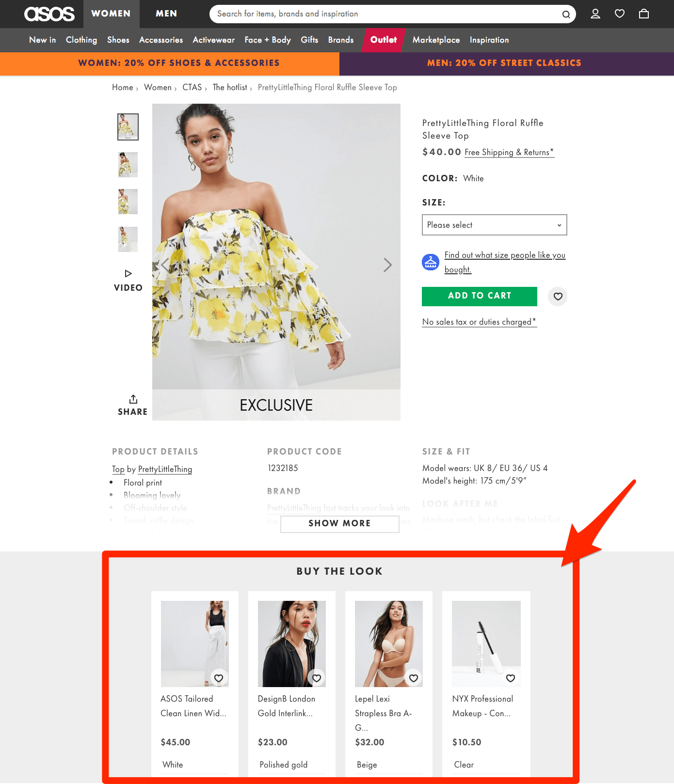Viewport: 674px width, 784px height.
Task: Expand product details with Show More
Action: (x=339, y=523)
